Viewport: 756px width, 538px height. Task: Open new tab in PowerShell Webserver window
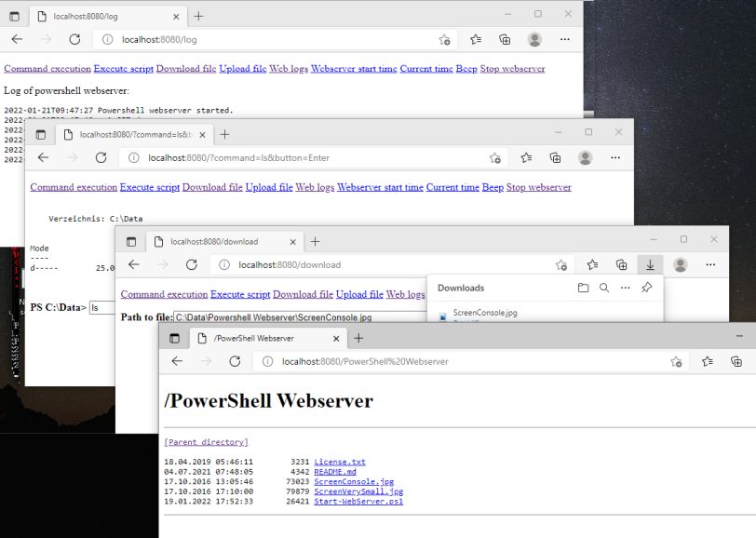pos(358,339)
